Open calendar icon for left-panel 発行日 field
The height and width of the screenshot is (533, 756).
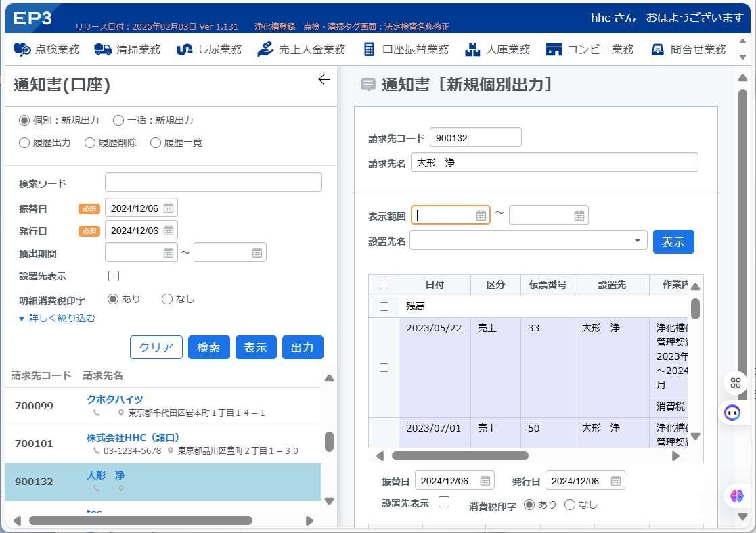point(169,231)
